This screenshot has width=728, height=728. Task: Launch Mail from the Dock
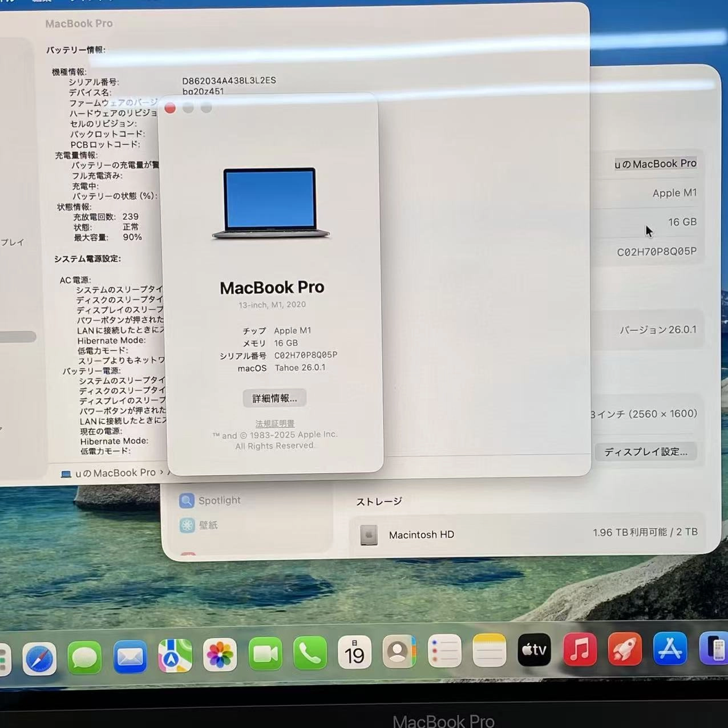click(130, 656)
